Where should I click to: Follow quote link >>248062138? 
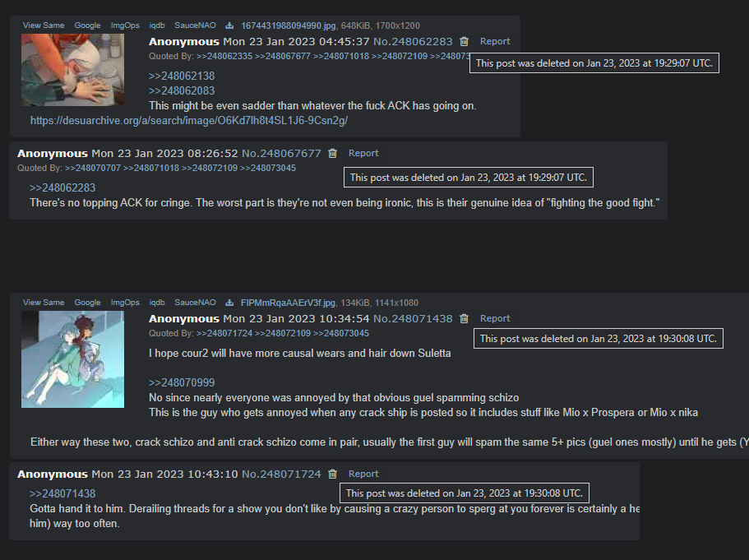coord(182,76)
